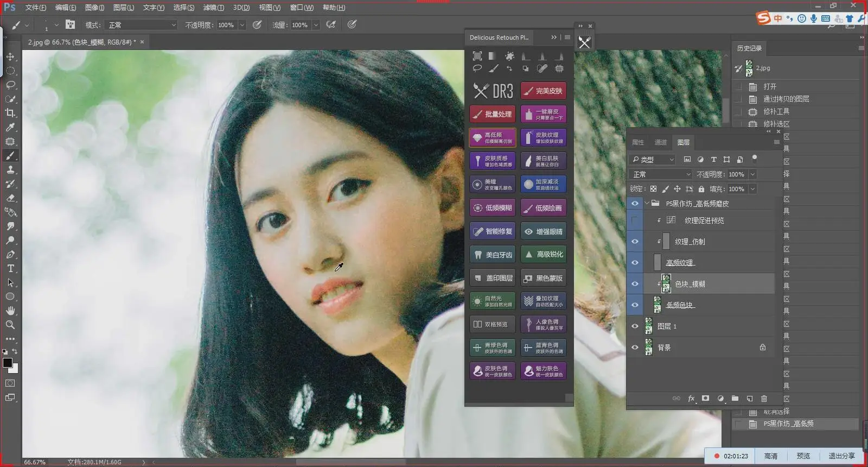Click the background color swatch

15,370
